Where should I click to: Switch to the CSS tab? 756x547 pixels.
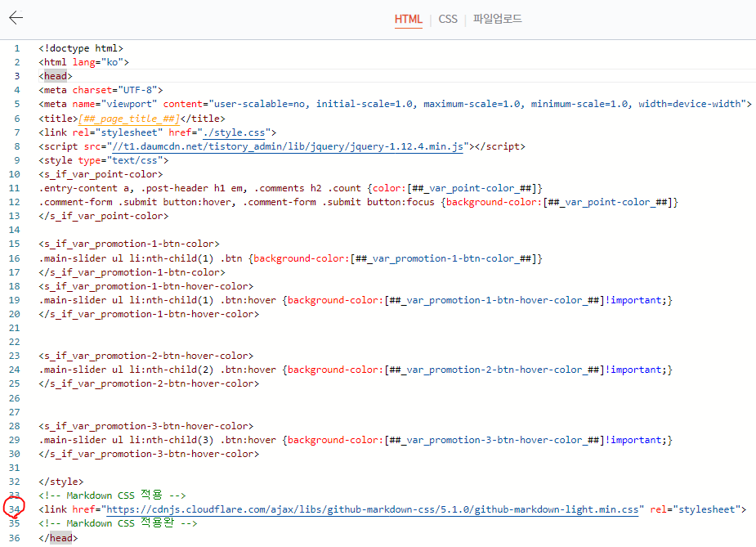point(448,20)
